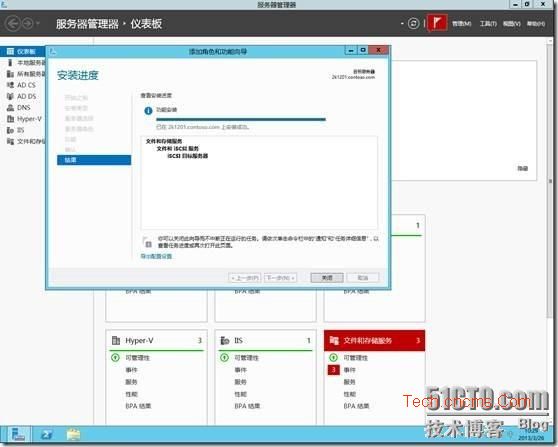Select the 安装类型 step in the wizard
558x447 pixels.
click(x=76, y=108)
